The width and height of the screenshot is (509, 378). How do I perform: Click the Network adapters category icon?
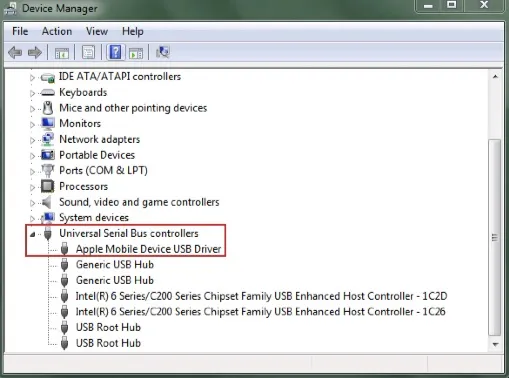tap(48, 139)
